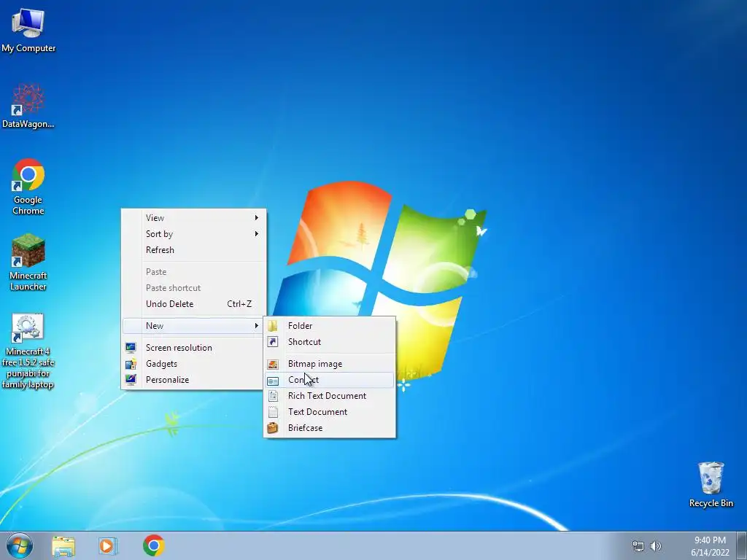Select the Google Chrome desktop shortcut

28,186
